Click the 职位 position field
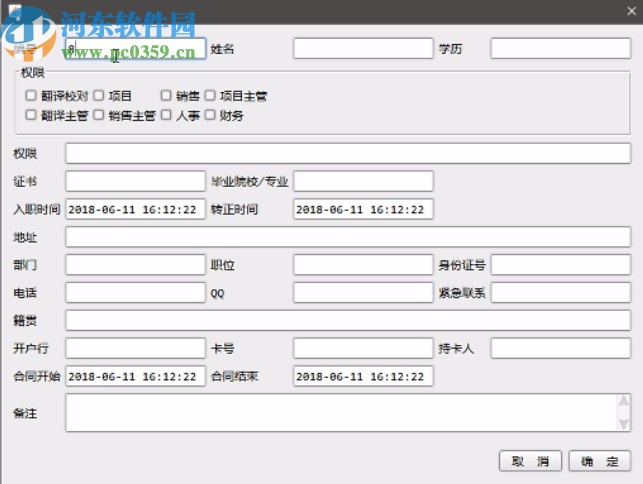 tap(363, 265)
